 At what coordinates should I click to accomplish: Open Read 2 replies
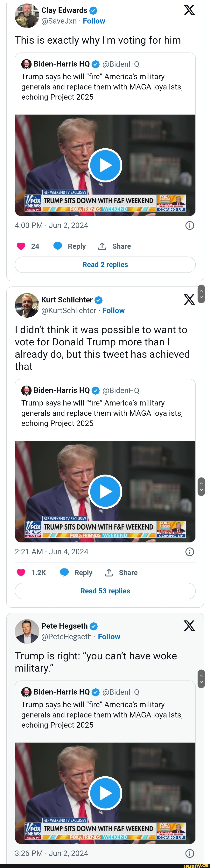pyautogui.click(x=105, y=265)
